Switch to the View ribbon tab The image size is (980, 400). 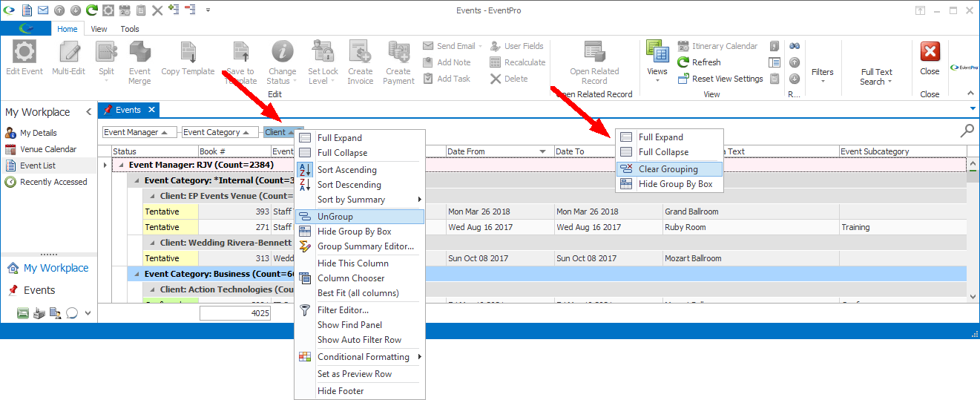(x=99, y=29)
